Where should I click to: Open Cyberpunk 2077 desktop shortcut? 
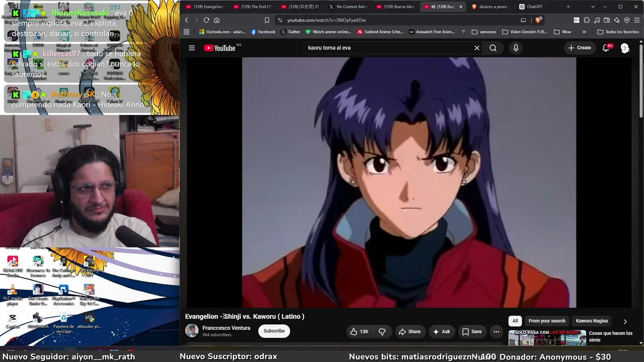(x=89, y=266)
